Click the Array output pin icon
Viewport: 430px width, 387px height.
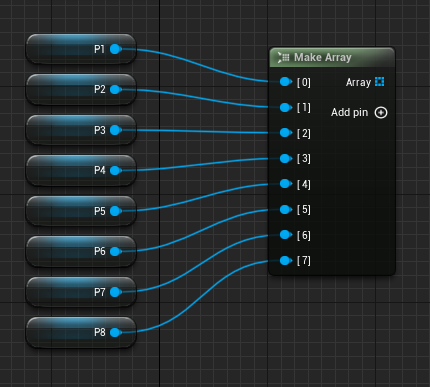tap(379, 82)
